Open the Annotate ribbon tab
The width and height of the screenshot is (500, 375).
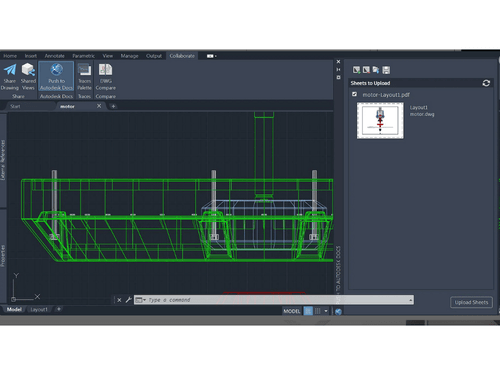(54, 56)
